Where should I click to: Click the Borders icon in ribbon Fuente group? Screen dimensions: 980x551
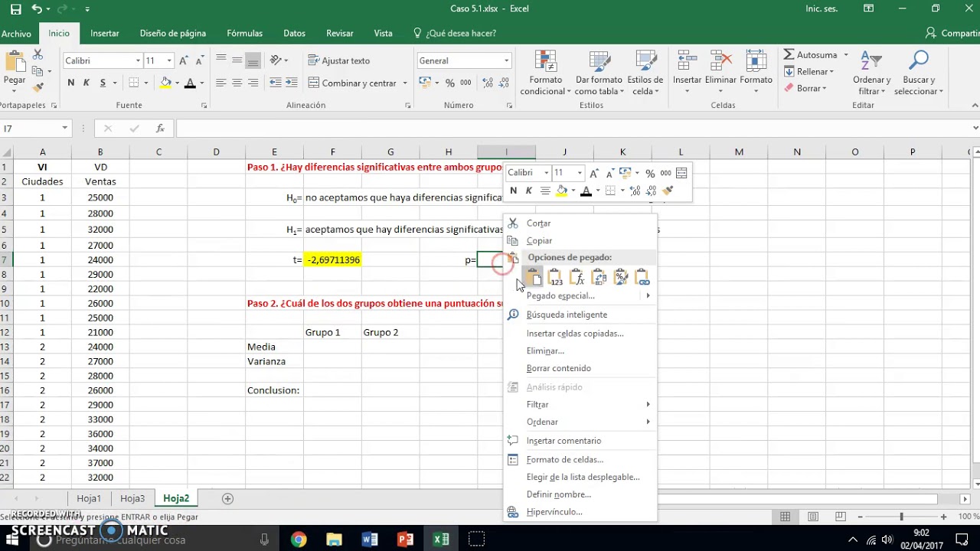134,83
